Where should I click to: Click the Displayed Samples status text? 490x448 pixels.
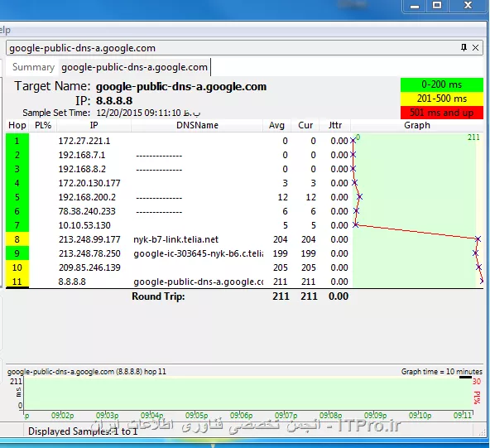(x=83, y=431)
